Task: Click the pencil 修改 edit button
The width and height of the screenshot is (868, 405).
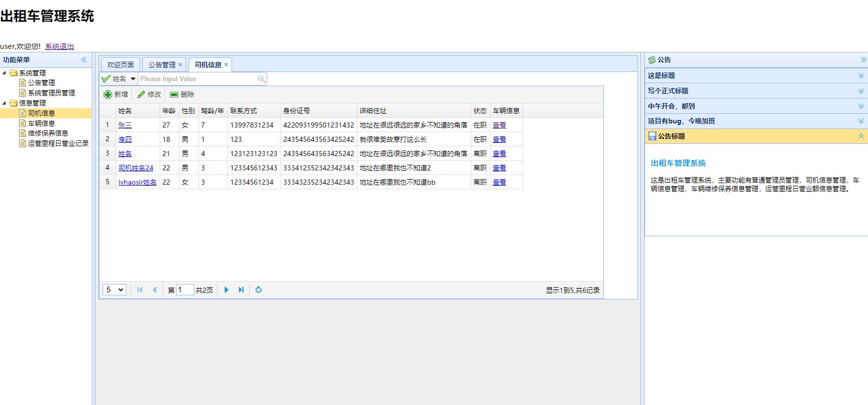Action: (x=149, y=94)
